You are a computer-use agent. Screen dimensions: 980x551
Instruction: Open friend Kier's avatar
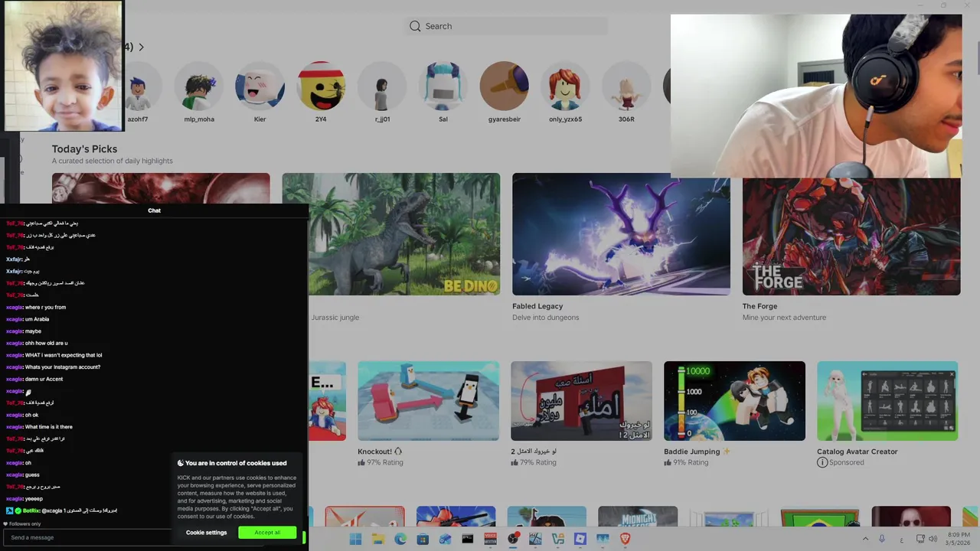[x=260, y=86]
